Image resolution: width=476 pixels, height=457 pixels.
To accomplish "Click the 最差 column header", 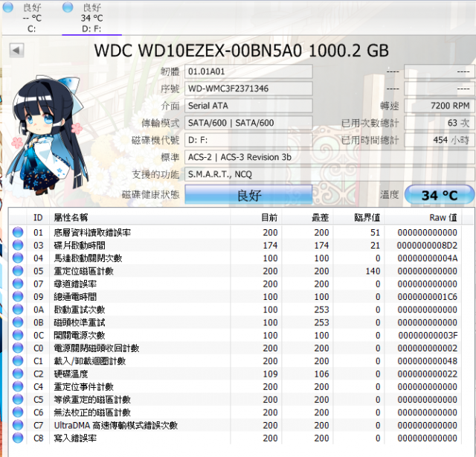I will coord(307,217).
